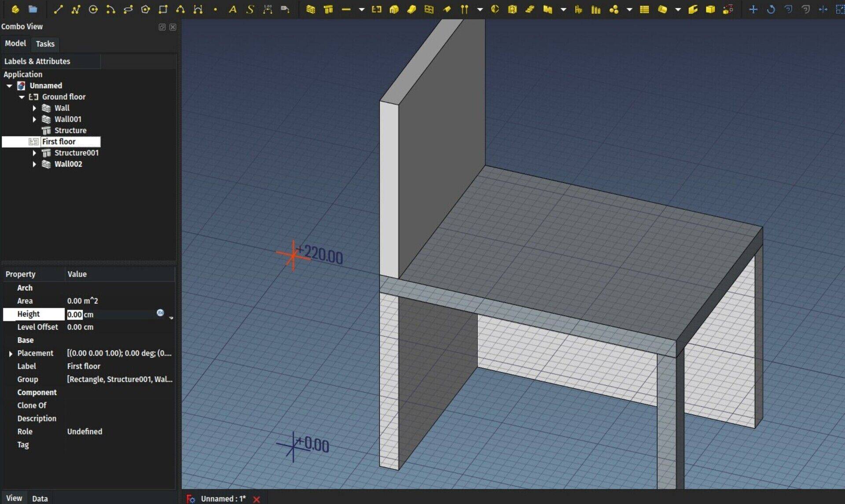Expand the Structure001 tree item
This screenshot has width=845, height=504.
(x=34, y=153)
